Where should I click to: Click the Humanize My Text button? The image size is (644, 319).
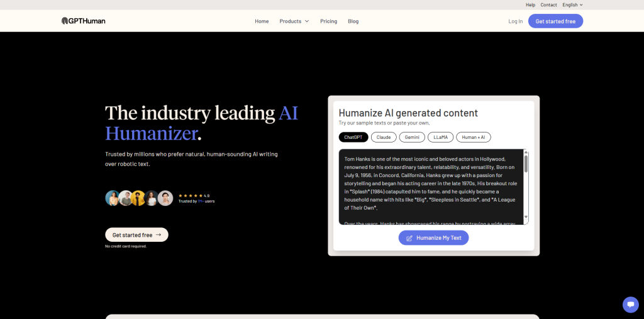pyautogui.click(x=433, y=238)
